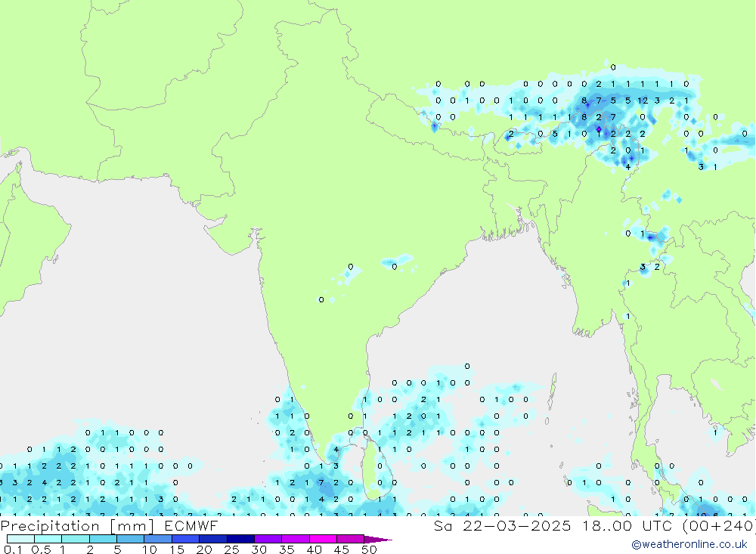756x554 pixels.
Task: Click the 0.5–1 mm legend color swatch
Action: pyautogui.click(x=48, y=539)
